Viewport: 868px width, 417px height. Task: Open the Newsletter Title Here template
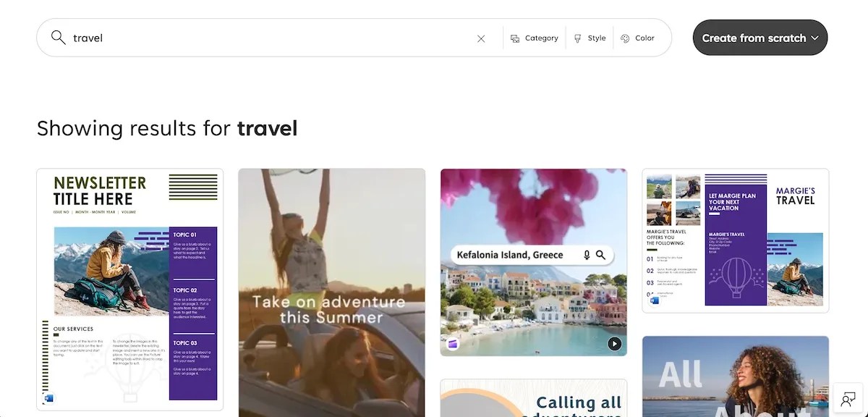(x=130, y=290)
